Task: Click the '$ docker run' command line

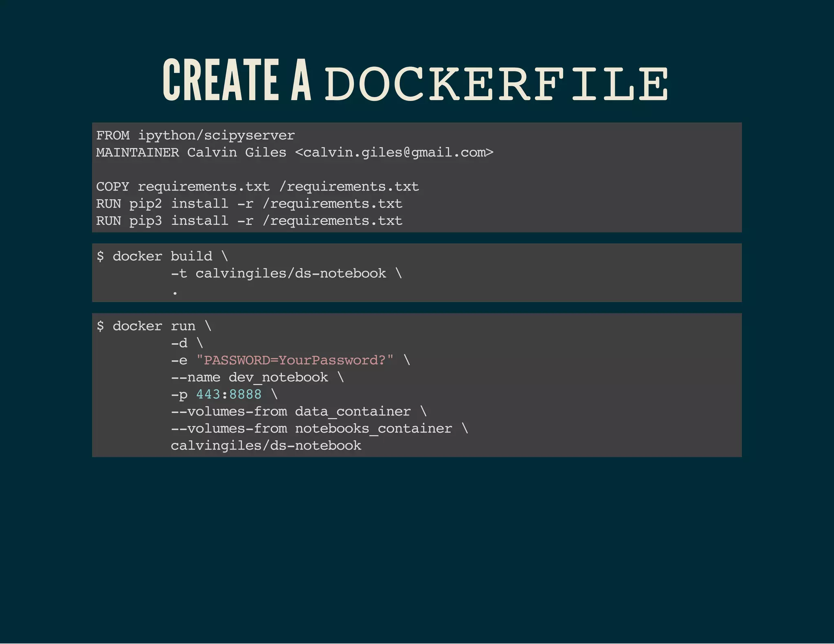Action: coord(154,326)
